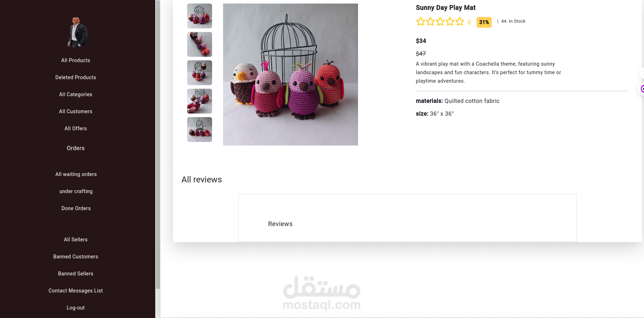Screen dimensions: 644x318
Task: Open All waiting orders
Action: [x=76, y=174]
